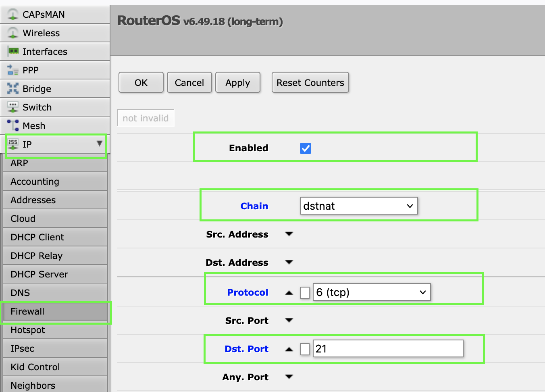The height and width of the screenshot is (392, 545).
Task: Click the 'not invalid' status label
Action: point(146,118)
